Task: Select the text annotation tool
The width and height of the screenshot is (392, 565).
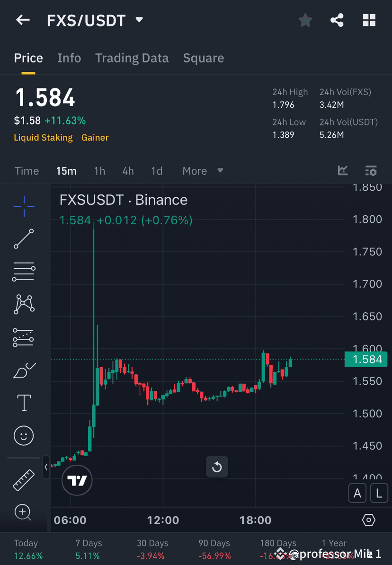Action: click(x=24, y=403)
